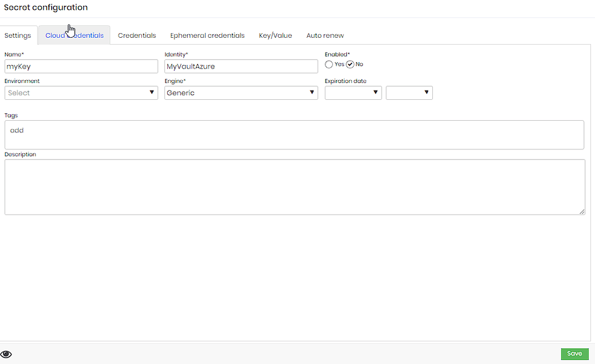Select the No radio button for Enabled
The width and height of the screenshot is (595, 364).
(350, 64)
